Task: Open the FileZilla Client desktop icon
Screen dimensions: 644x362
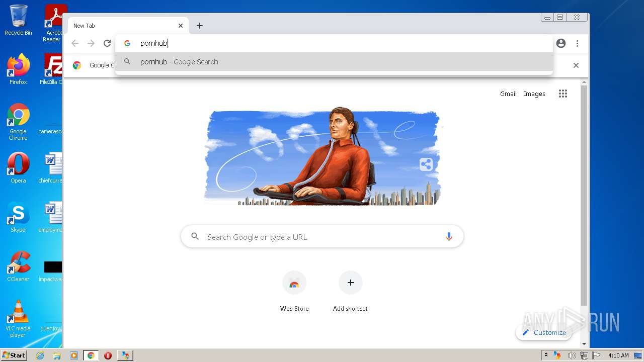Action: [52, 69]
